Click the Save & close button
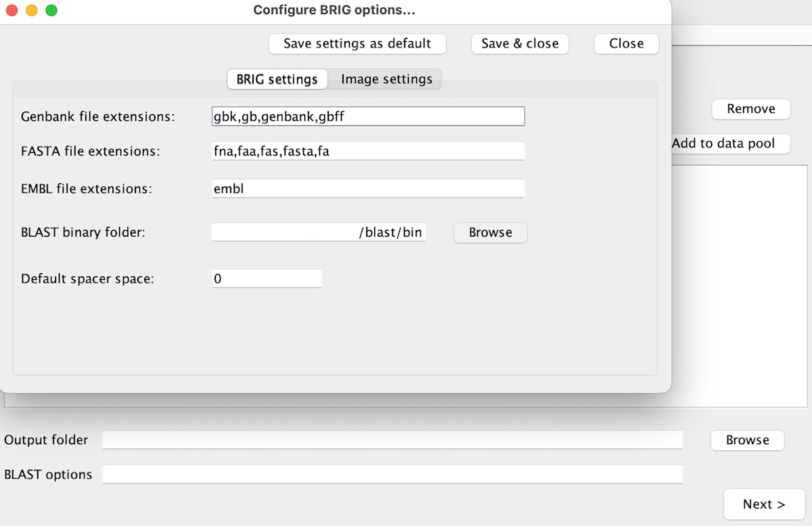 [x=520, y=43]
